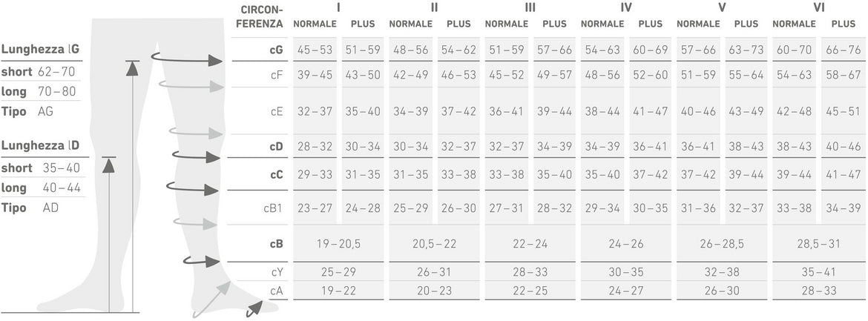868x321 pixels.
Task: Select size I column header
Action: tap(338, 8)
